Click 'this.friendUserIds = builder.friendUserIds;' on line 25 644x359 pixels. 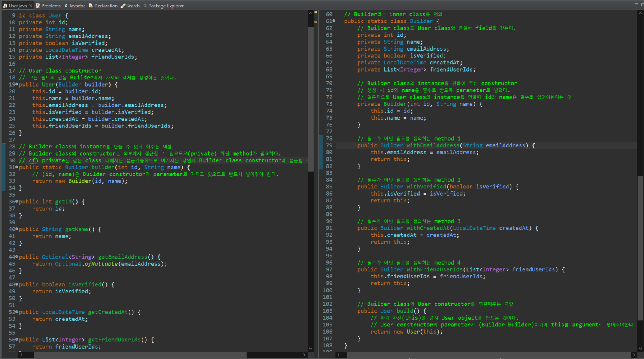103,126
